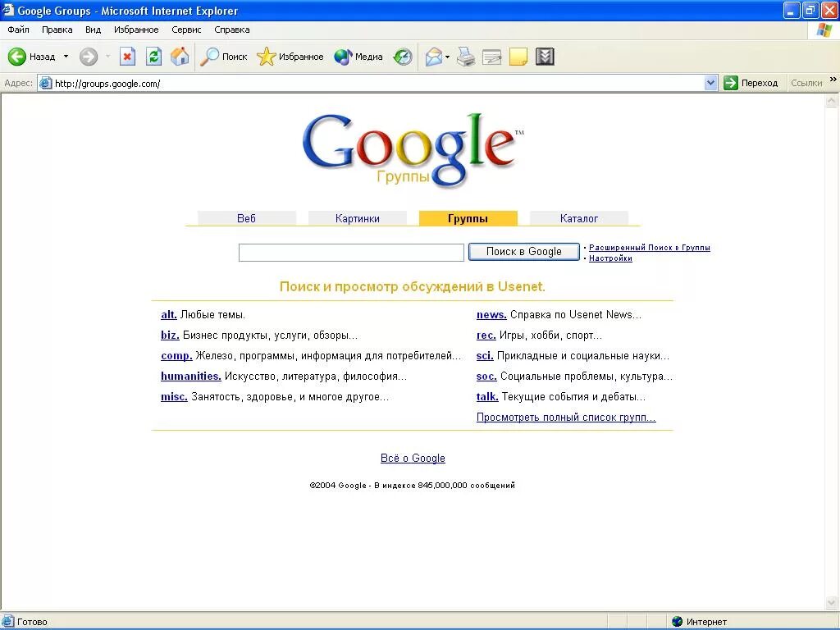Viewport: 840px width, 630px height.
Task: Open the Файл menu
Action: [18, 30]
